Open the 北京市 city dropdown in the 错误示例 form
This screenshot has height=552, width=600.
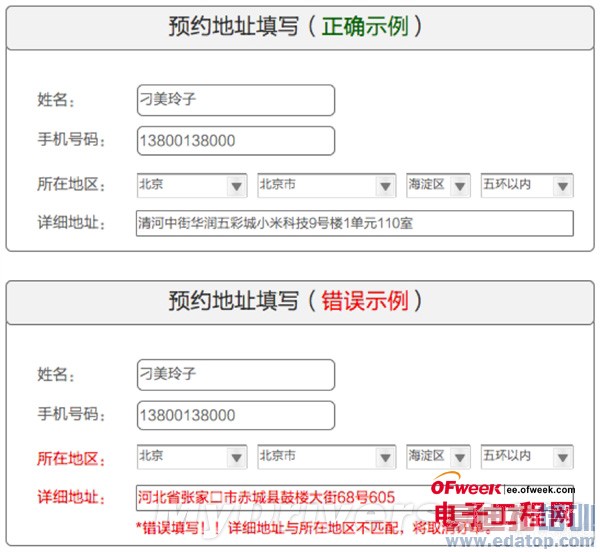tap(327, 457)
